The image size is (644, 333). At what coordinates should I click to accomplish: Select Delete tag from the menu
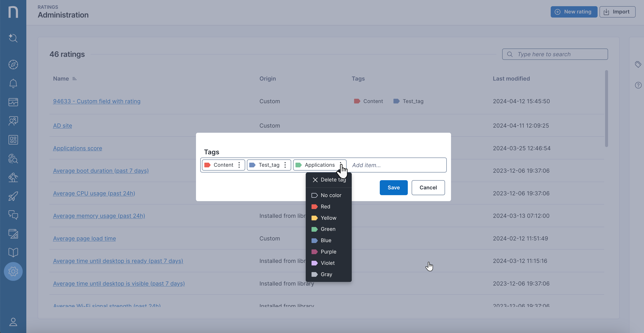tap(329, 180)
